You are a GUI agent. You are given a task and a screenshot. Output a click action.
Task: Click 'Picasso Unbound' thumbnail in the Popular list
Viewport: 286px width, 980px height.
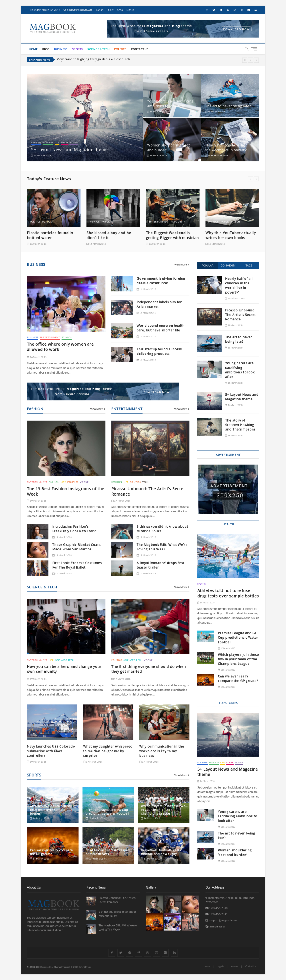(x=209, y=316)
